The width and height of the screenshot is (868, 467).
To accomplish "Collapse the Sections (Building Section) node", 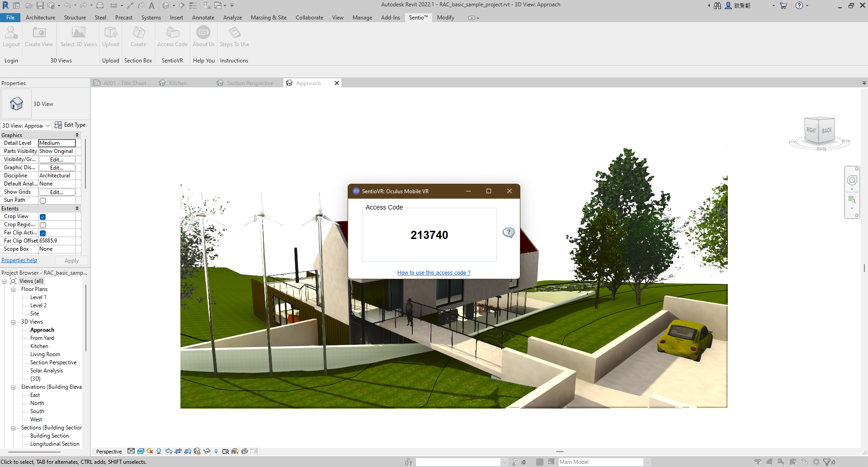I will (13, 428).
